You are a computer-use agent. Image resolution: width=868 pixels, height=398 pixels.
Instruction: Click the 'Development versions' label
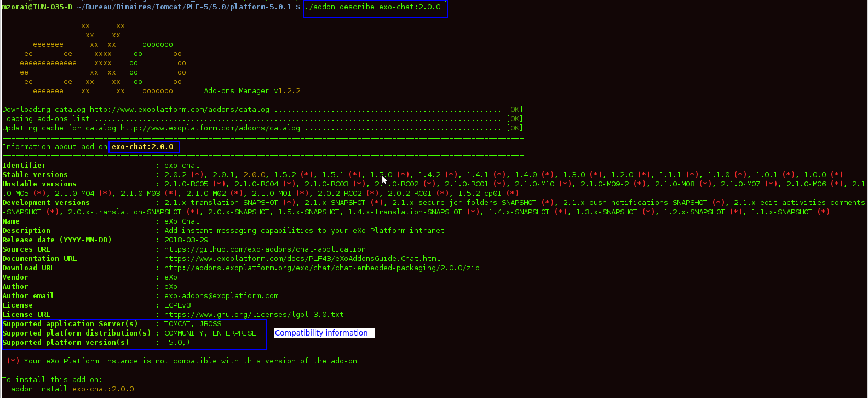pyautogui.click(x=46, y=202)
